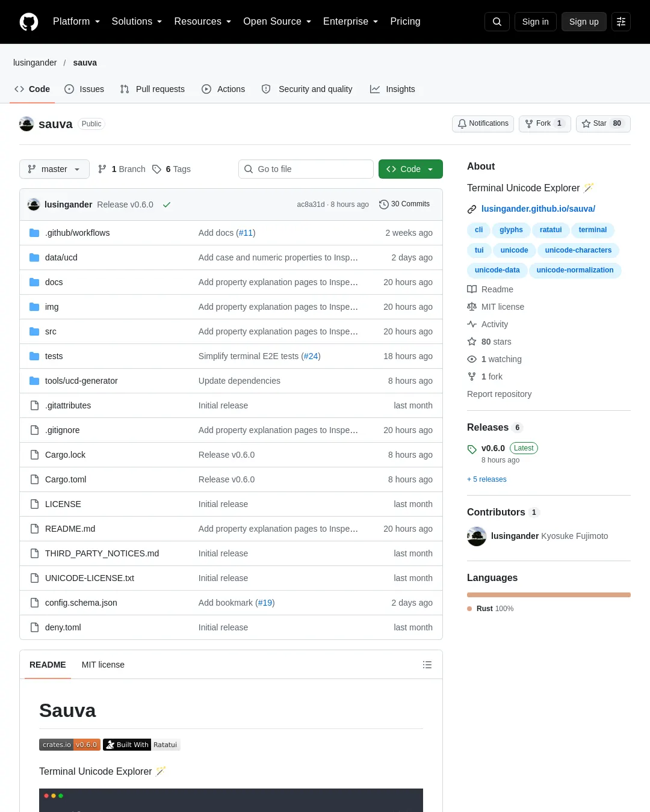Expand the Enterprise dropdown
The width and height of the screenshot is (650, 812).
click(350, 22)
